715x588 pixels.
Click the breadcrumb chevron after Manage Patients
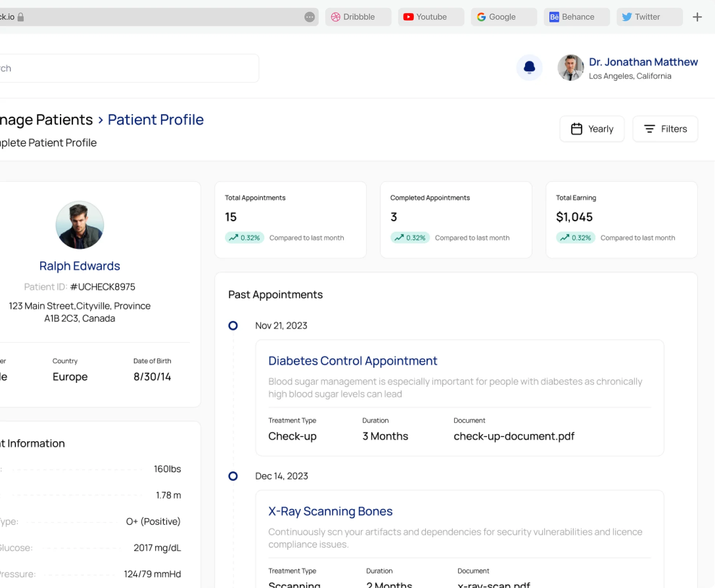click(x=100, y=120)
